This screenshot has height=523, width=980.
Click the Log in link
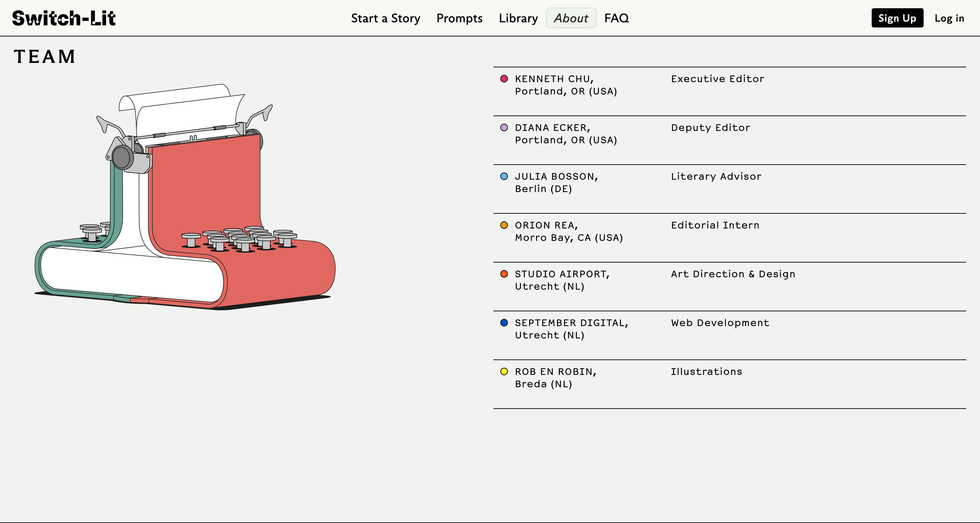[949, 18]
